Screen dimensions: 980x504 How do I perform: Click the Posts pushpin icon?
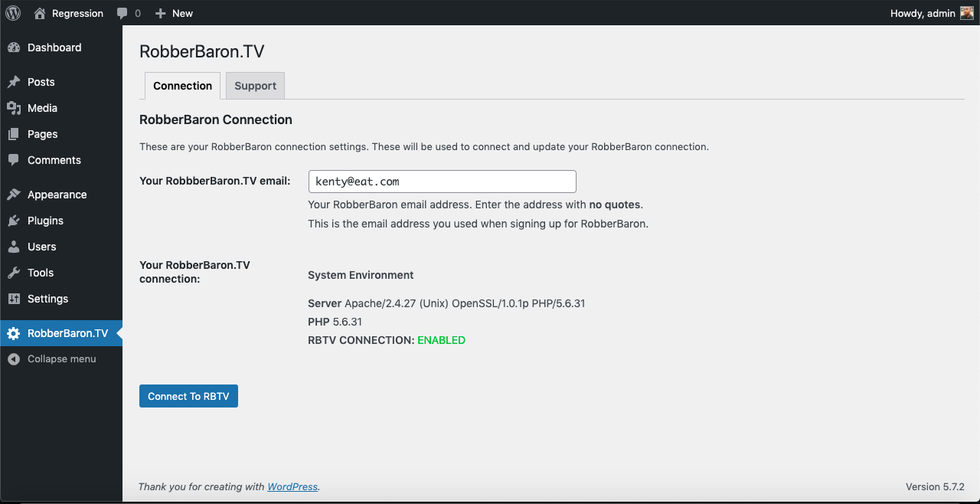pyautogui.click(x=14, y=82)
